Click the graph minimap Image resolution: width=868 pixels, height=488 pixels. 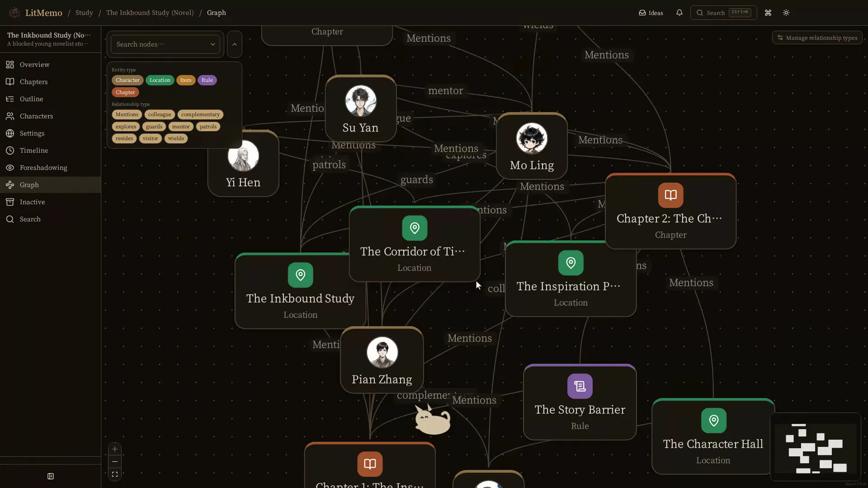click(815, 447)
